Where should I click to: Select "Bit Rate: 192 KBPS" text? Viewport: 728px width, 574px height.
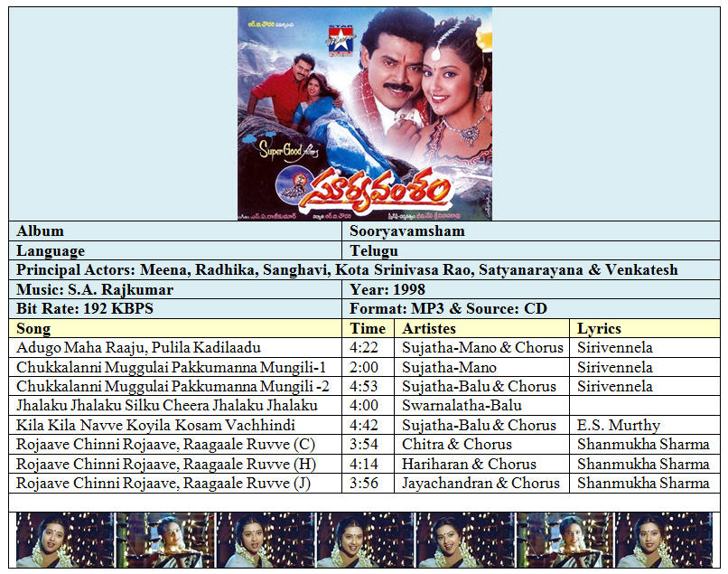[x=85, y=308]
